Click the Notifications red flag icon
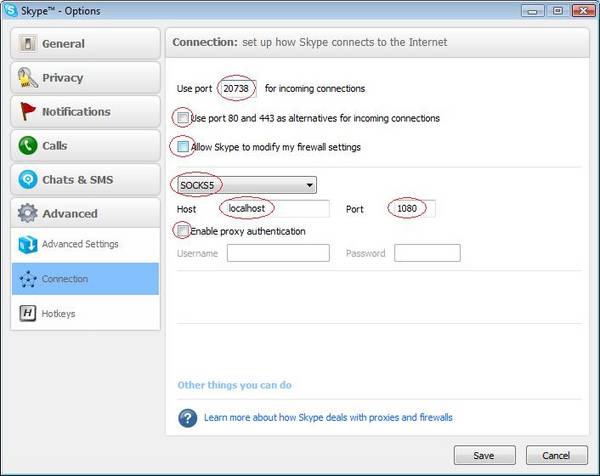Viewport: 600px width, 476px height. pyautogui.click(x=28, y=111)
